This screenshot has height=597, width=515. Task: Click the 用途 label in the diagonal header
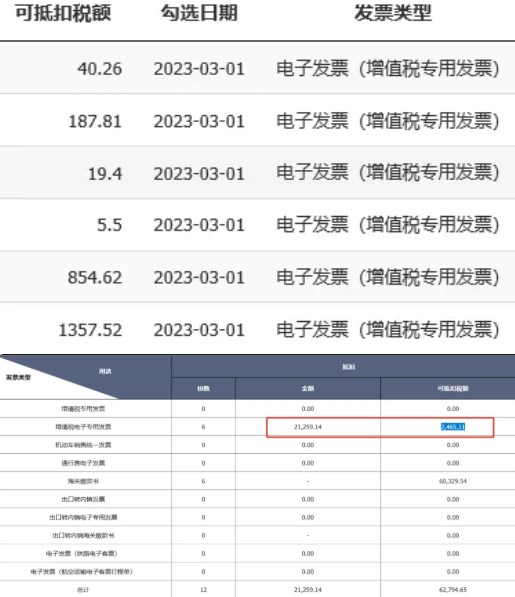[x=105, y=371]
